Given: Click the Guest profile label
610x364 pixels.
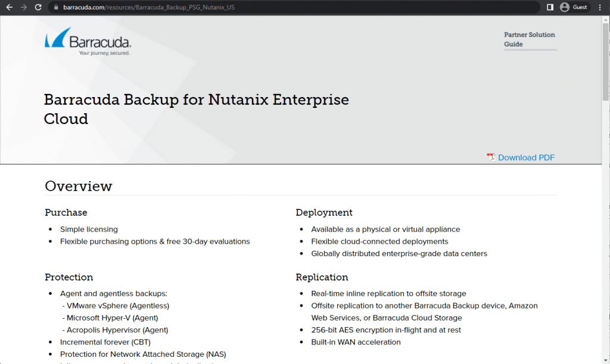Looking at the screenshot, I should pyautogui.click(x=580, y=7).
